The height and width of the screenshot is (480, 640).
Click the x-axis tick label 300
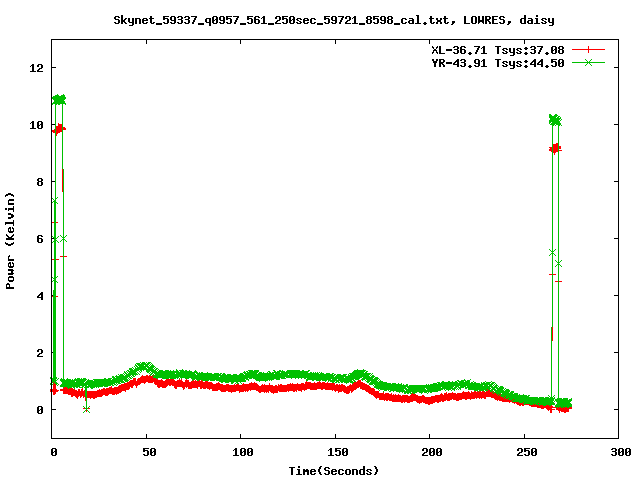621,452
